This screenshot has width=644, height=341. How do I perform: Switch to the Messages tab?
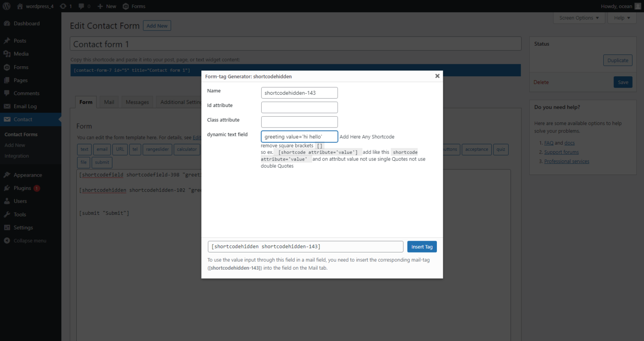(137, 102)
